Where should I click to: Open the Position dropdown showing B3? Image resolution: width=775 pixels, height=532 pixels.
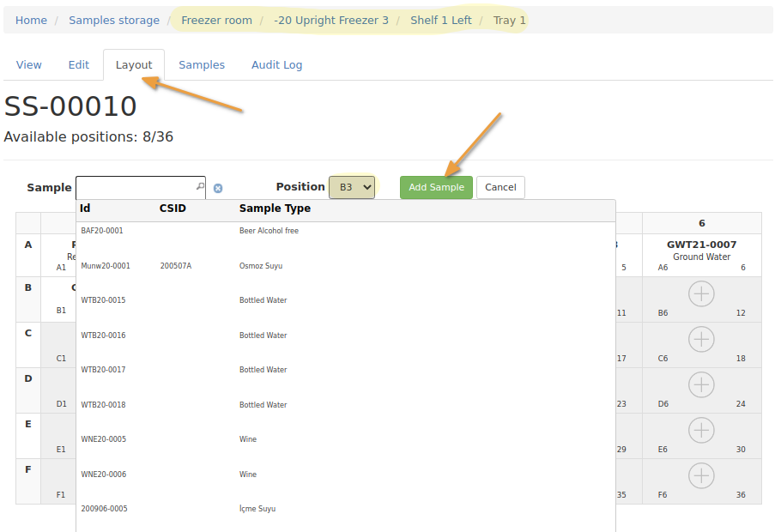[x=352, y=187]
